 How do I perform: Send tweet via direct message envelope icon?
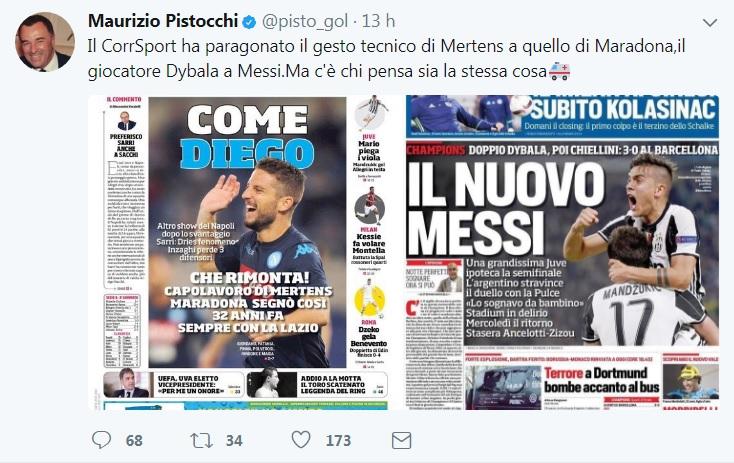(x=401, y=441)
